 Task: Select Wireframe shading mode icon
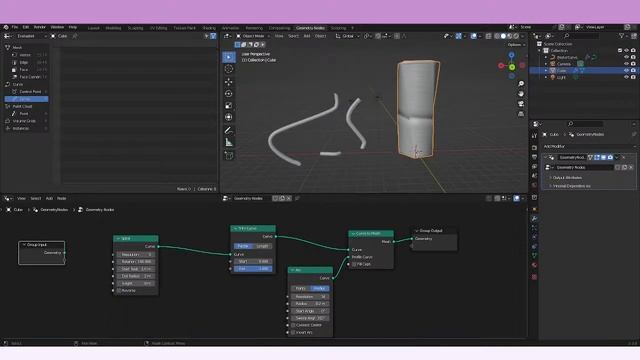(497, 36)
